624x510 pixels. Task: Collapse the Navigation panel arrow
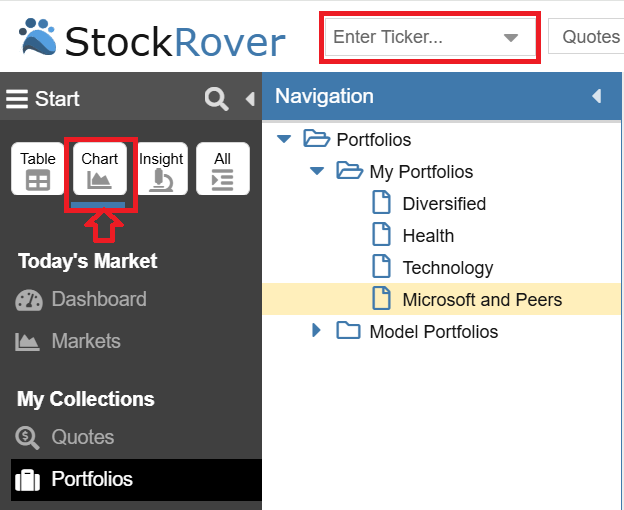pos(597,96)
